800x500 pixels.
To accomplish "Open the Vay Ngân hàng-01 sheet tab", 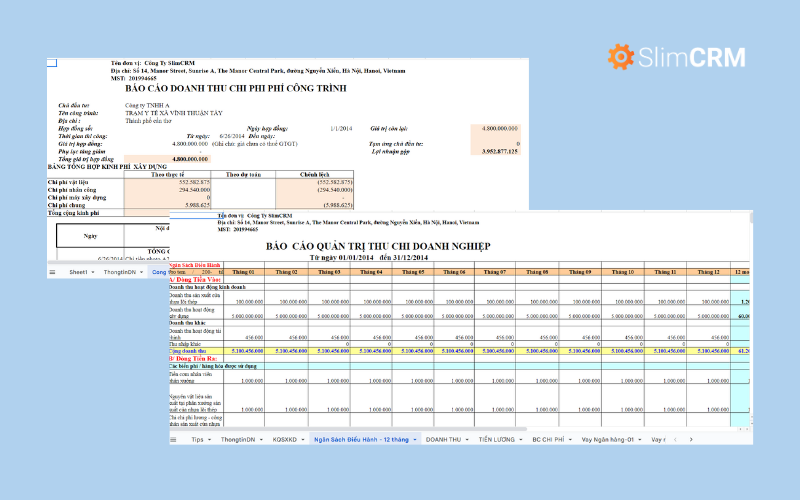I will [x=608, y=439].
